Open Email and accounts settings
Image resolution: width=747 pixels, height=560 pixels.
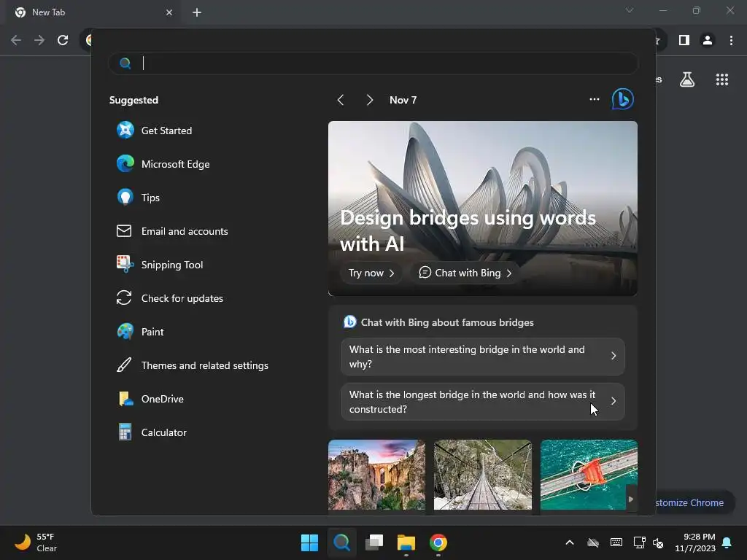click(x=172, y=231)
